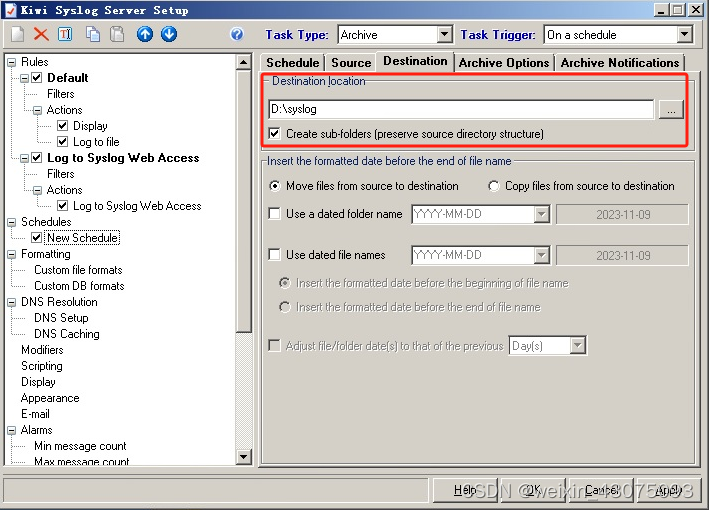
Task: Select Filters under the Default rule
Action: click(61, 94)
